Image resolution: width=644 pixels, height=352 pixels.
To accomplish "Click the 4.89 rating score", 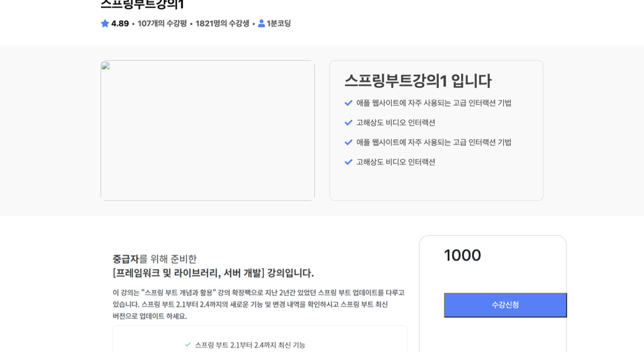I will pyautogui.click(x=121, y=24).
